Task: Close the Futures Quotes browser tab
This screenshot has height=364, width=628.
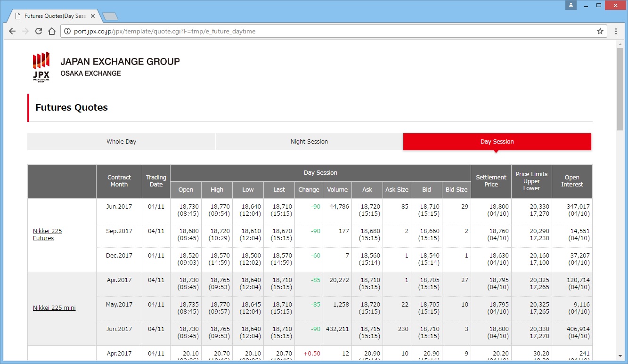Action: tap(93, 16)
